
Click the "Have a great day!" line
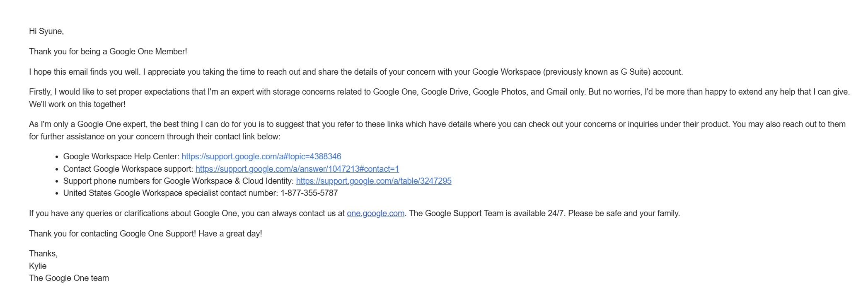pyautogui.click(x=230, y=234)
